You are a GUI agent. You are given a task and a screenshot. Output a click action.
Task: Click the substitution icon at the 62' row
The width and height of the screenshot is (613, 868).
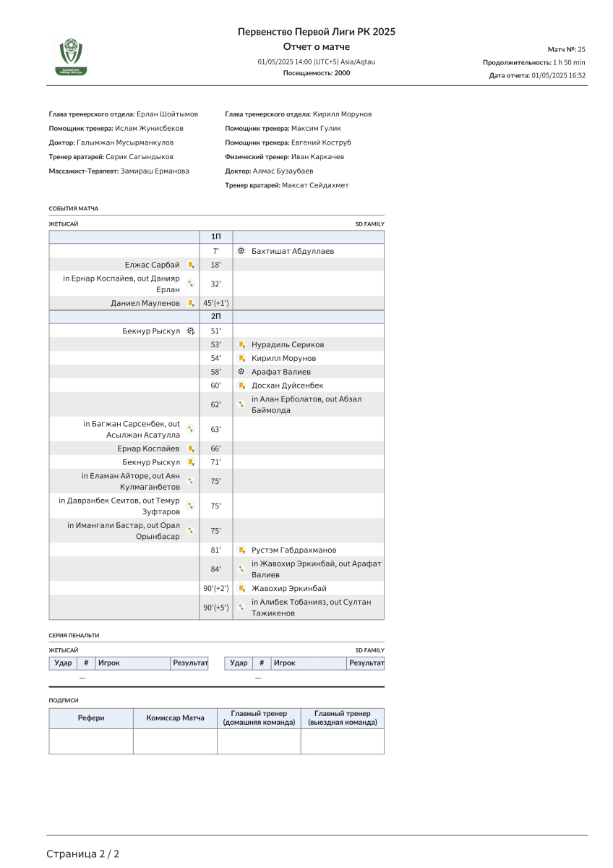[241, 404]
